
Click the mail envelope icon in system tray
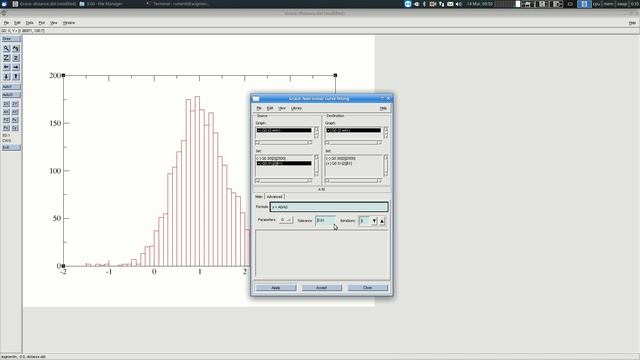click(x=450, y=4)
